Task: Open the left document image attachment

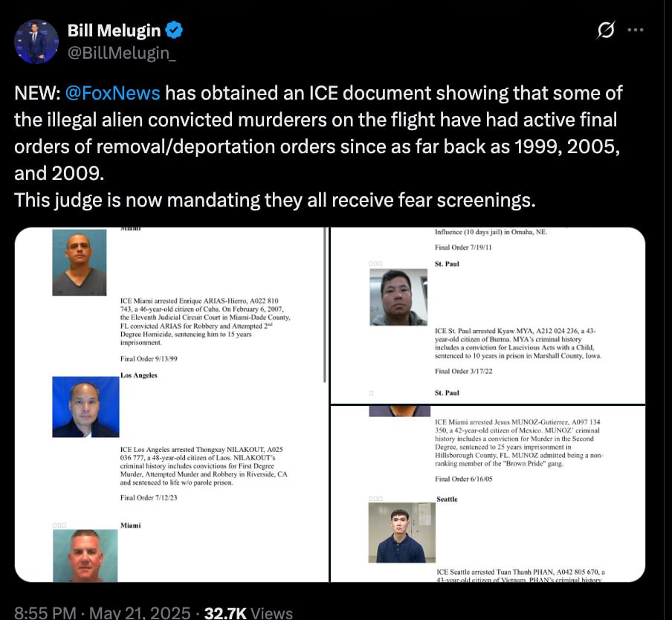Action: 172,404
